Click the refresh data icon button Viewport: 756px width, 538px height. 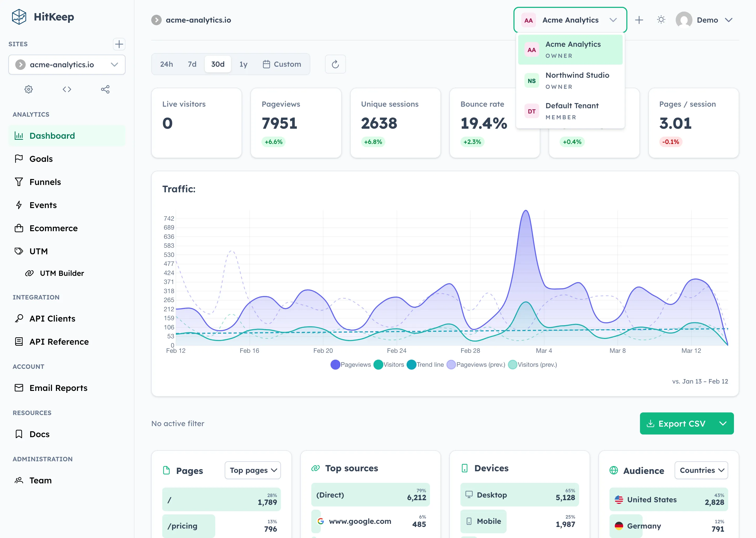[x=335, y=64]
